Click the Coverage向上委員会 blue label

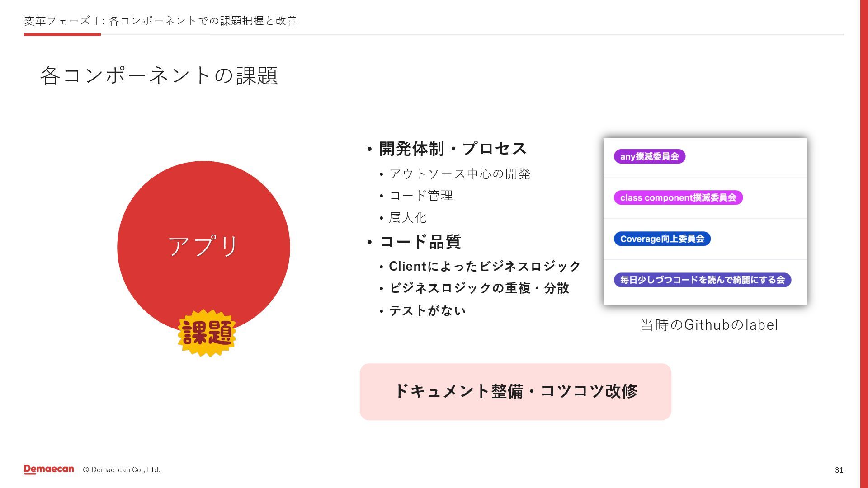[x=662, y=239]
